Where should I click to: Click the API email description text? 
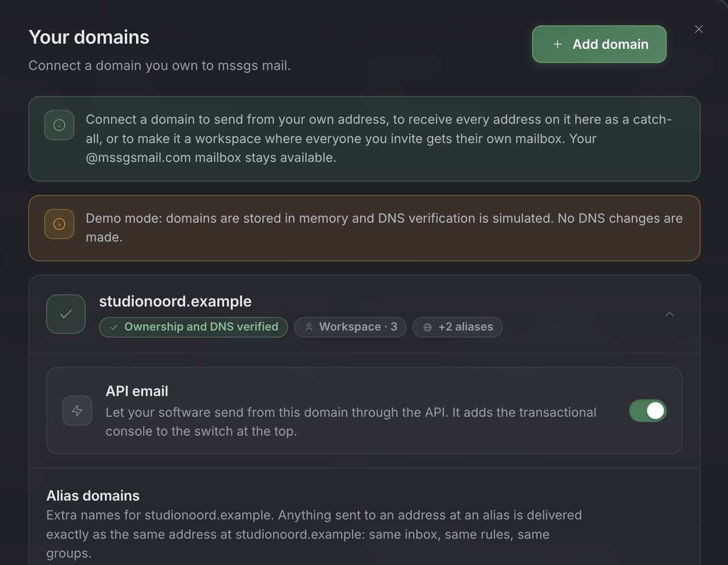coord(351,422)
